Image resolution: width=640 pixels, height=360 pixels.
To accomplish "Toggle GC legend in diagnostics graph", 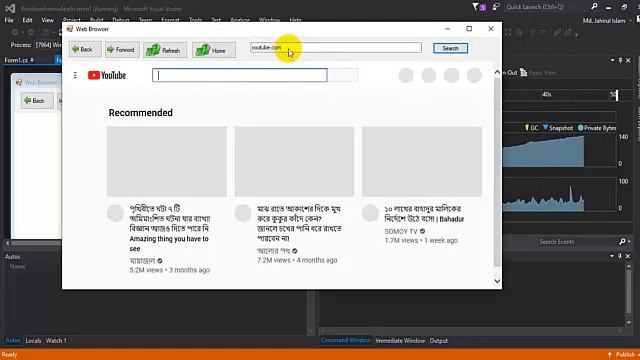I will pos(531,128).
